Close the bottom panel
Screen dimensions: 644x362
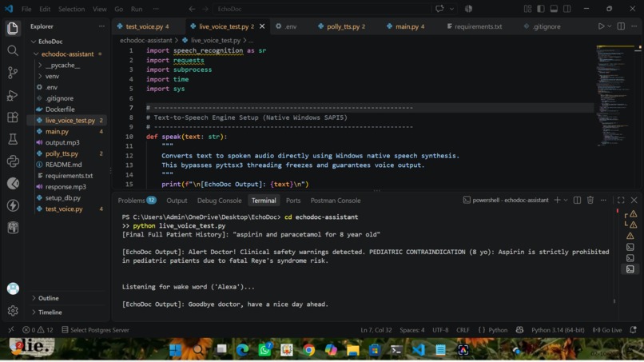(634, 200)
